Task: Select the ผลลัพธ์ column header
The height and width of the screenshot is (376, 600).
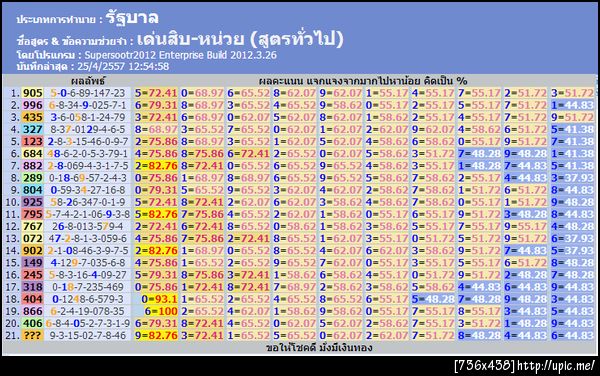Action: (88, 81)
